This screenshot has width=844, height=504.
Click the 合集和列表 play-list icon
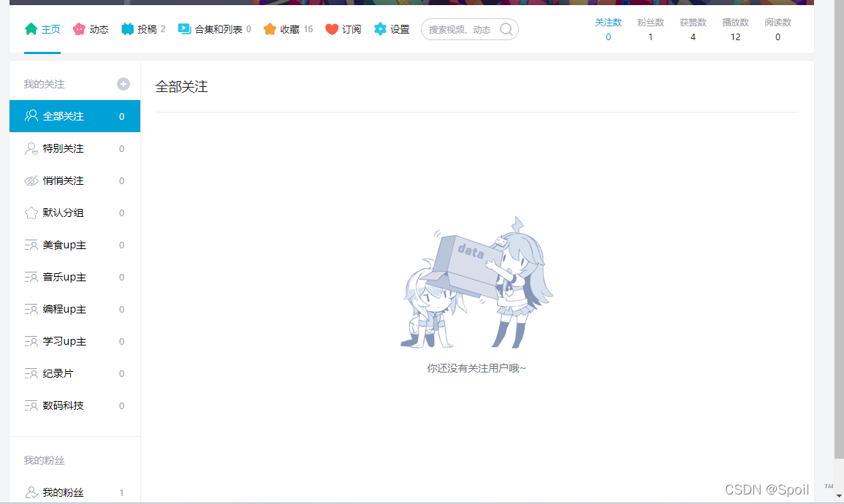point(185,29)
